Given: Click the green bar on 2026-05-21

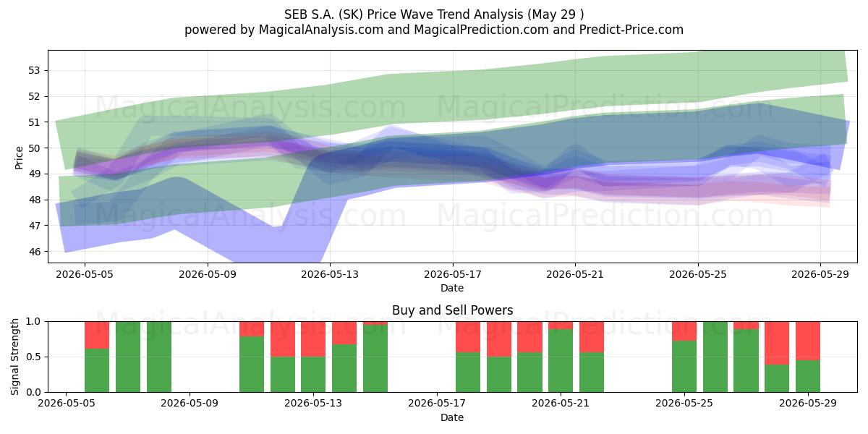Looking at the screenshot, I should click(561, 360).
